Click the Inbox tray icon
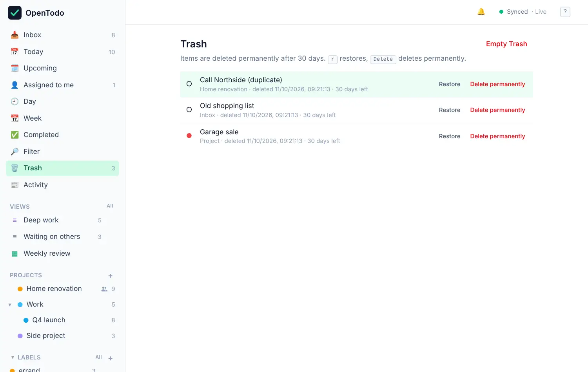The width and height of the screenshot is (588, 372). pyautogui.click(x=15, y=35)
